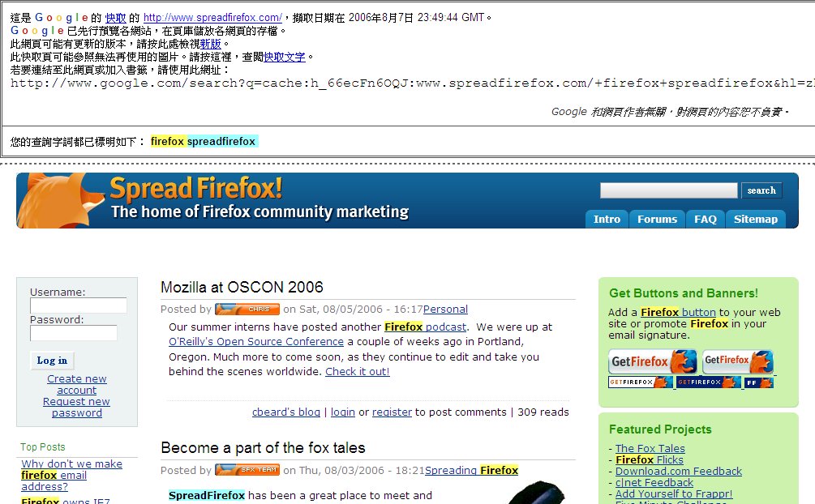Click the Get Buttons and Banners! heading
815x504 pixels.
[684, 293]
